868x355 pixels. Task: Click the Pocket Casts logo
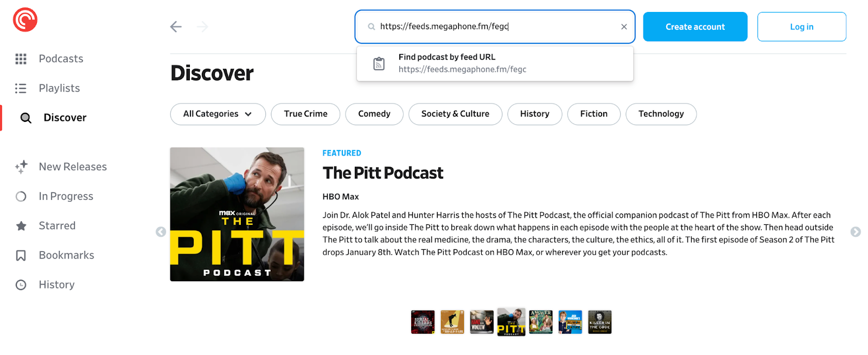pyautogui.click(x=25, y=20)
